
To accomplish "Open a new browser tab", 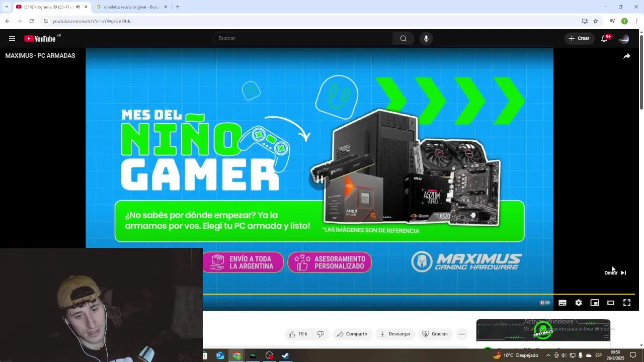I will [178, 7].
